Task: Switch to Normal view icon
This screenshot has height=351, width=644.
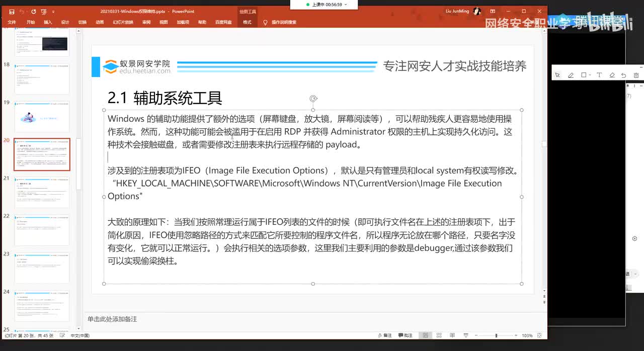Action: coord(426,335)
